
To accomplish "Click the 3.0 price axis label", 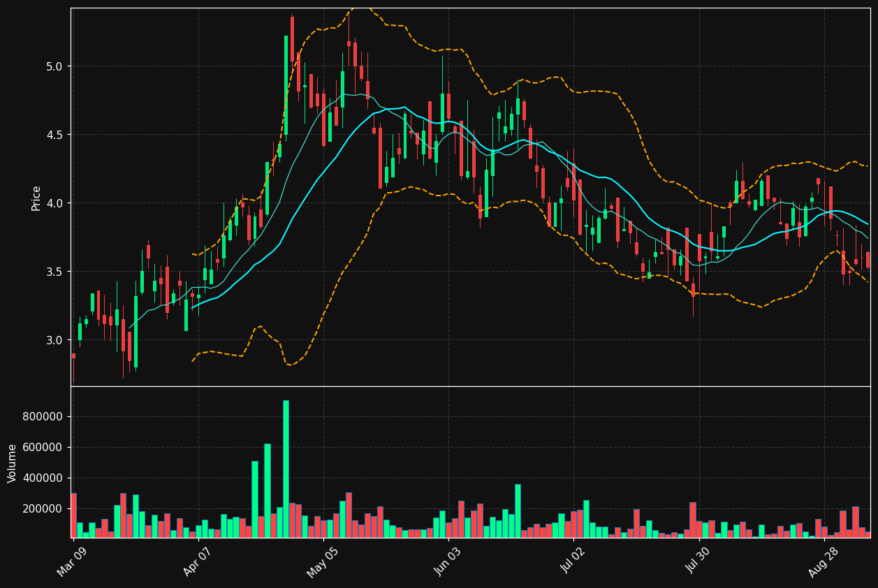I will point(54,340).
